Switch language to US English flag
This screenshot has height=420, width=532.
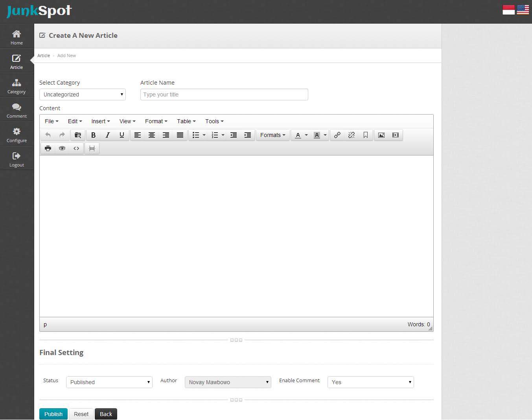pyautogui.click(x=523, y=10)
